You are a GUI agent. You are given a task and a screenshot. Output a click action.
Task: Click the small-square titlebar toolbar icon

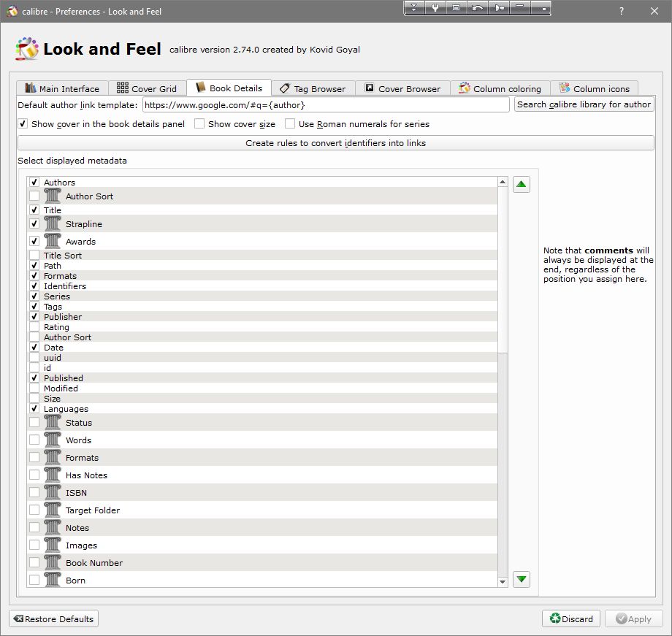tap(541, 8)
